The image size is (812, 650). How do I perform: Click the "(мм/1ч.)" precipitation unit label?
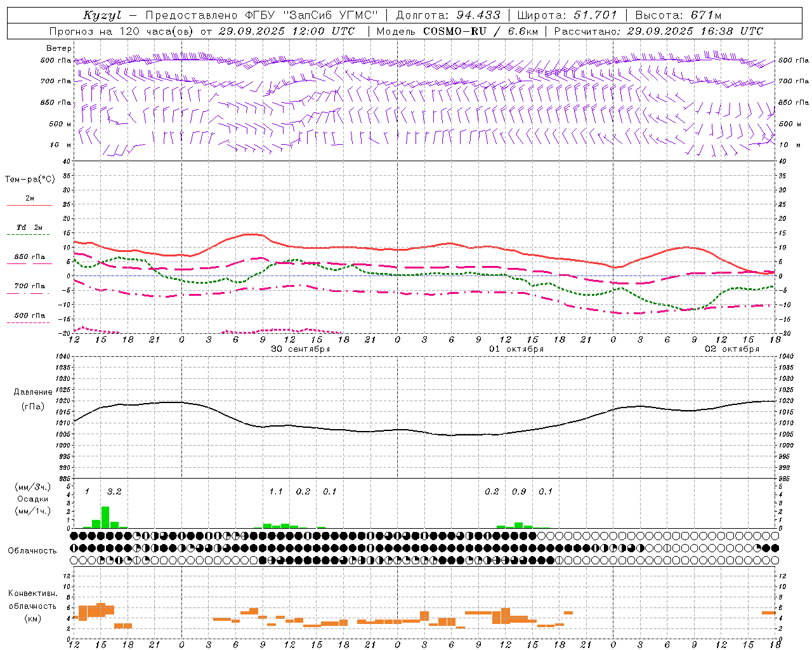[x=33, y=510]
